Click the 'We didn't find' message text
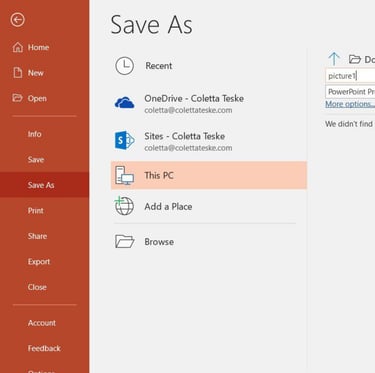The width and height of the screenshot is (375, 373). point(350,124)
